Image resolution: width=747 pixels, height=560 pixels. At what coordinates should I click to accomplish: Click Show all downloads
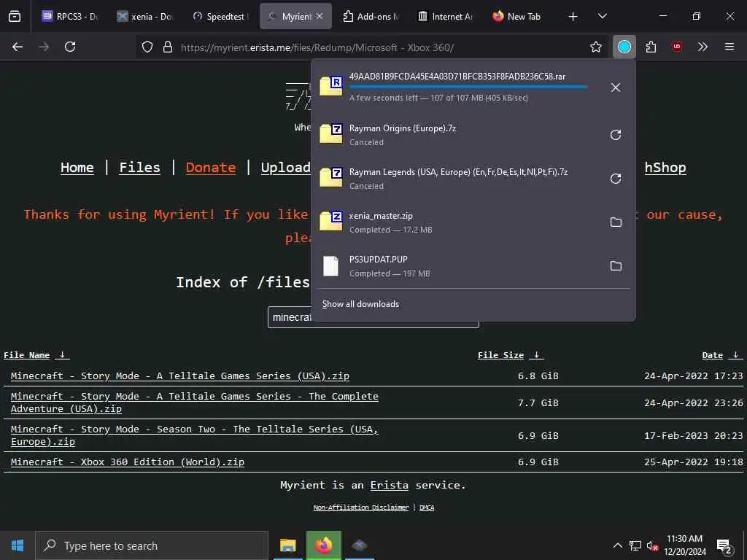pos(360,304)
